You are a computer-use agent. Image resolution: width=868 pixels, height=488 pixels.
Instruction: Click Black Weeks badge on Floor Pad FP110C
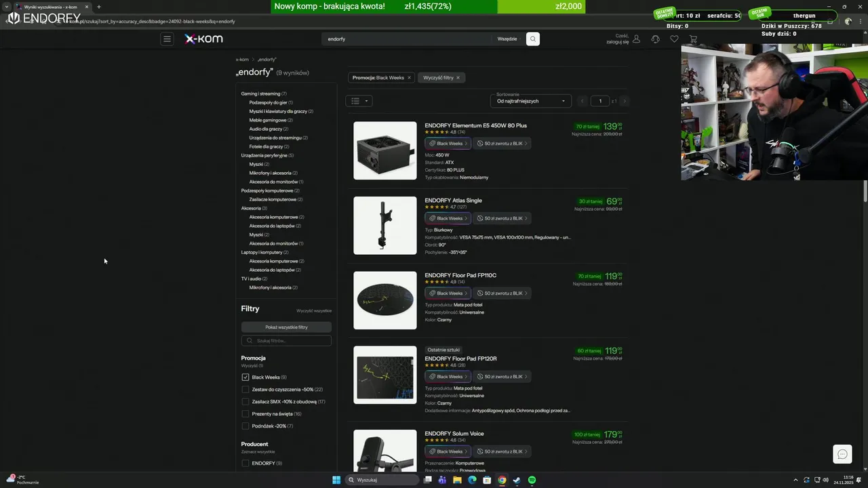tap(448, 293)
